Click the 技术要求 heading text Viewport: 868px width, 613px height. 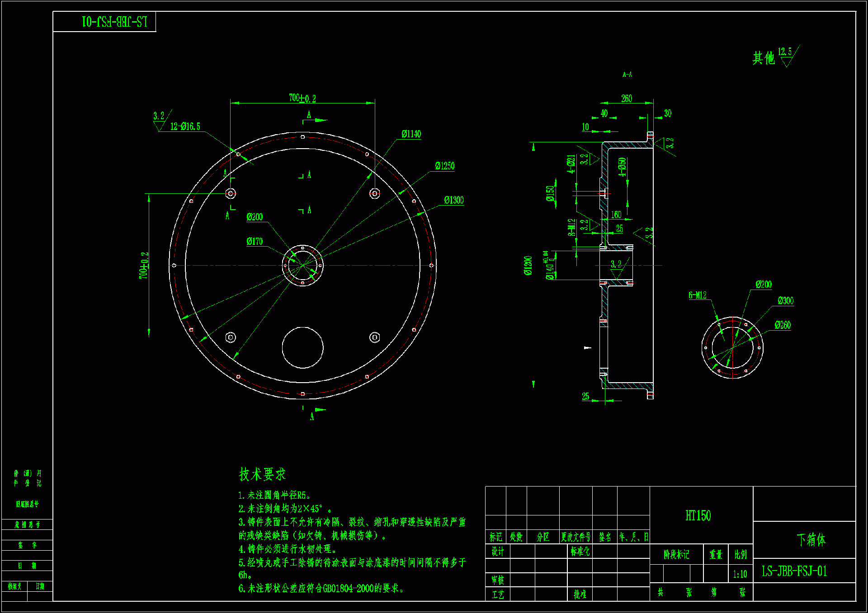tap(262, 474)
